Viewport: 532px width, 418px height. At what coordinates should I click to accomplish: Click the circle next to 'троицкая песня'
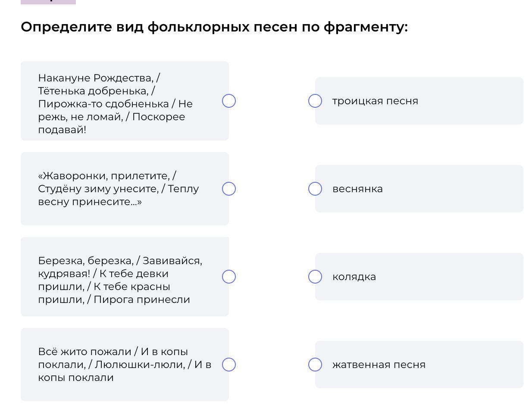point(315,101)
